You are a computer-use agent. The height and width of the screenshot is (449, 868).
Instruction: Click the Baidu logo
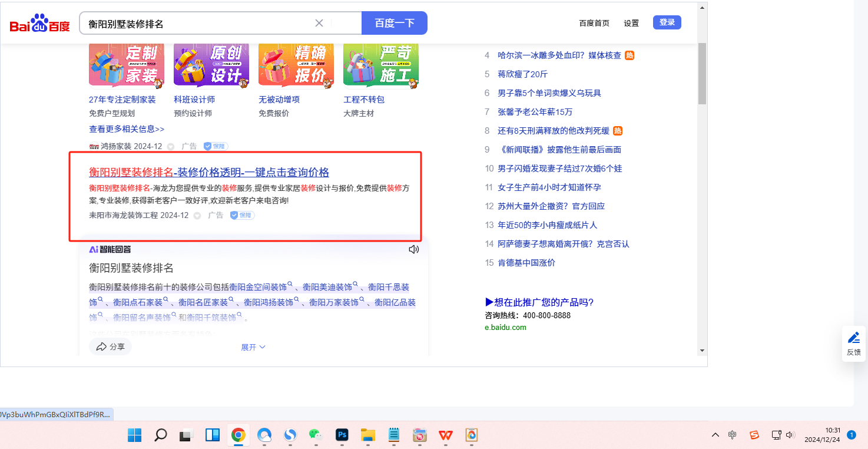click(39, 24)
